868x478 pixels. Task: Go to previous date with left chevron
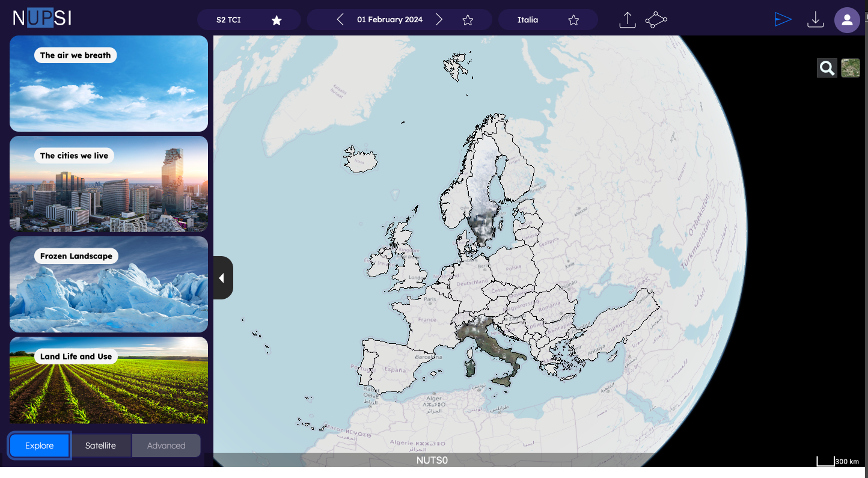click(340, 20)
